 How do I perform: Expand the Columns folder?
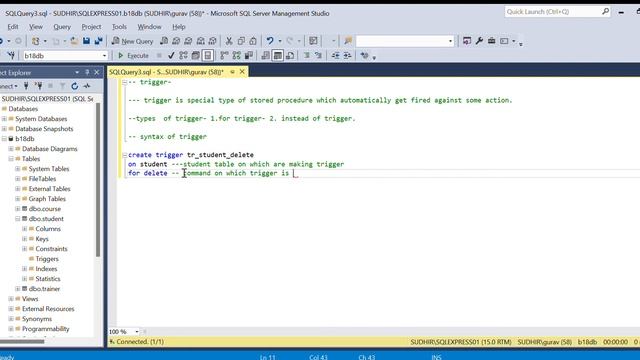(x=24, y=229)
